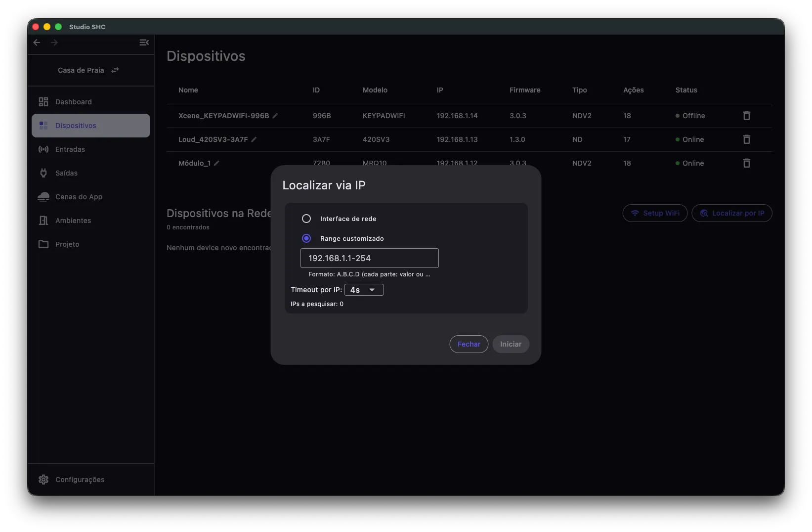Open Dashboard in the sidebar
Image resolution: width=812 pixels, height=532 pixels.
[x=91, y=102]
